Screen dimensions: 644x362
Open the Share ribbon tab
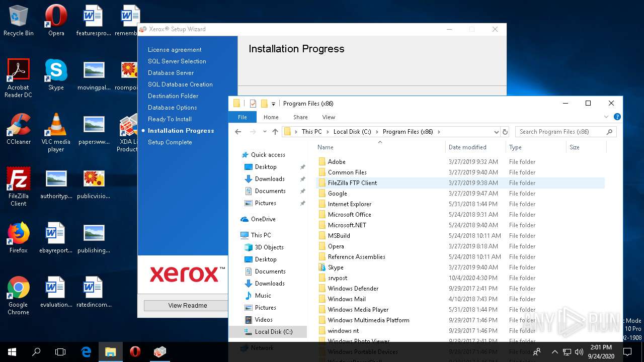tap(300, 117)
